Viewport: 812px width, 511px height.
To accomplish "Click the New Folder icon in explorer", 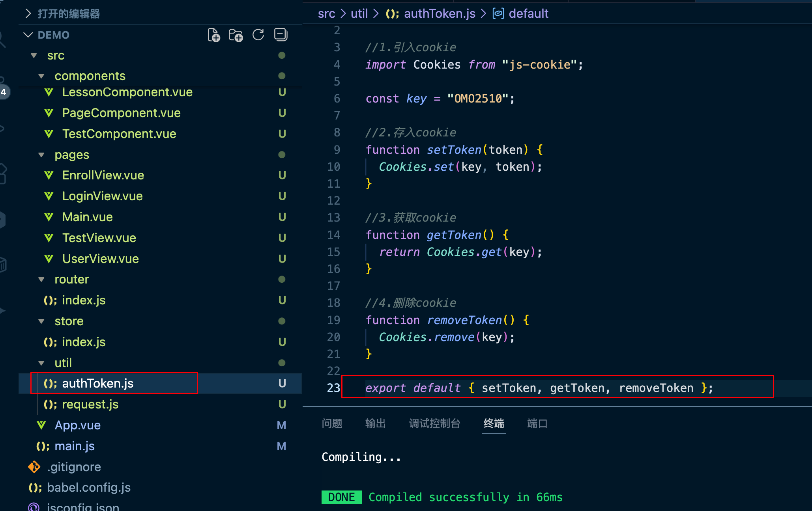I will (x=236, y=35).
